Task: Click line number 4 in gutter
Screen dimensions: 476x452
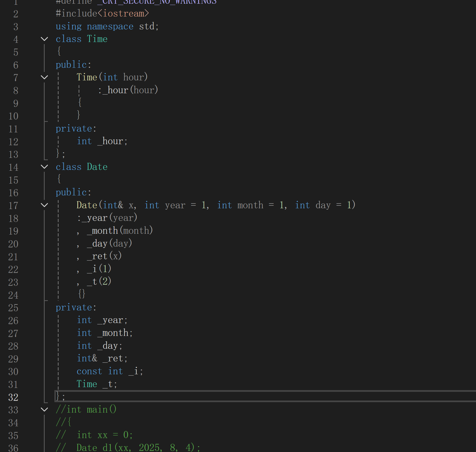Action: (x=16, y=39)
